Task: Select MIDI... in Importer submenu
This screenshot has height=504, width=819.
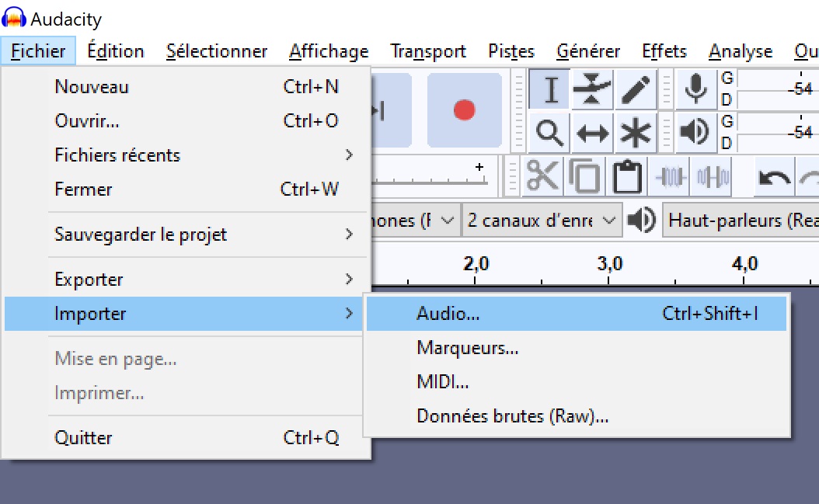Action: click(577, 382)
